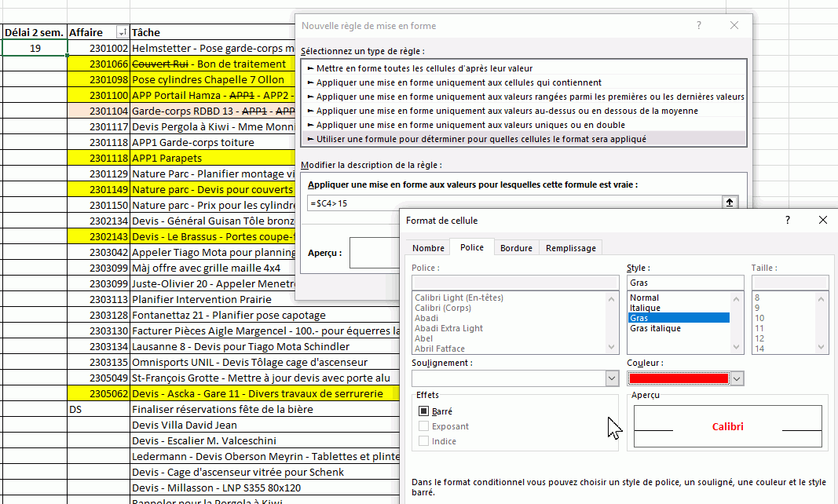This screenshot has height=504, width=838.
Task: Switch to the Bordure tab
Action: (x=516, y=248)
